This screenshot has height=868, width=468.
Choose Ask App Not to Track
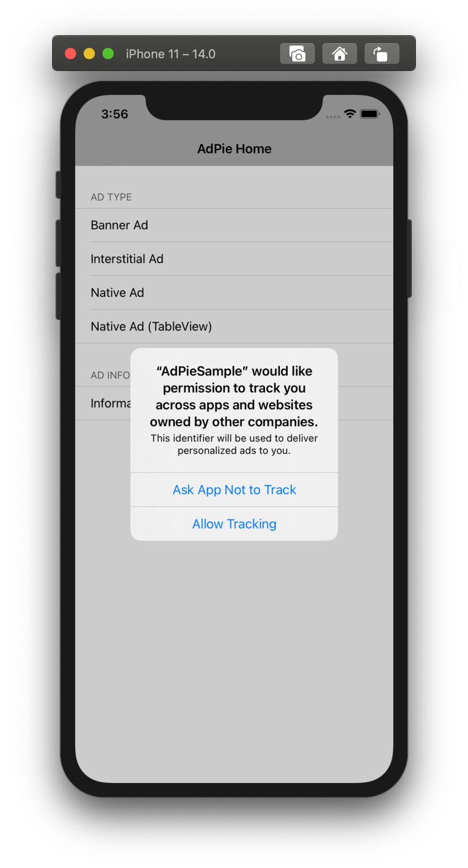point(234,490)
